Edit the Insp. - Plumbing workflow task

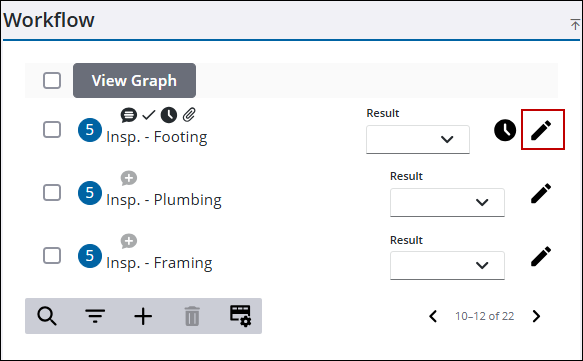point(541,193)
